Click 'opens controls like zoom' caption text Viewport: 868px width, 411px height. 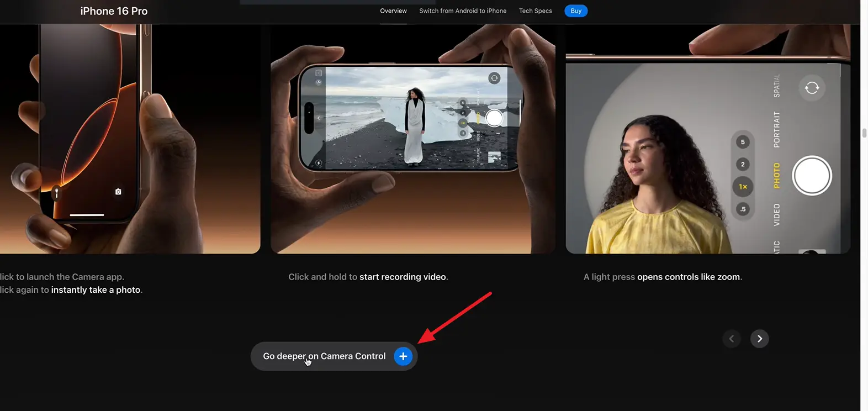(x=689, y=277)
